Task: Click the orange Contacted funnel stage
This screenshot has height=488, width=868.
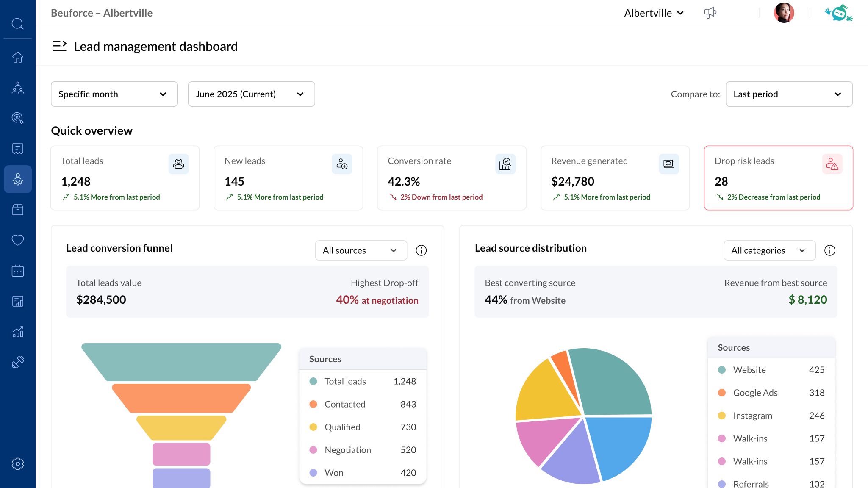Action: 181,398
